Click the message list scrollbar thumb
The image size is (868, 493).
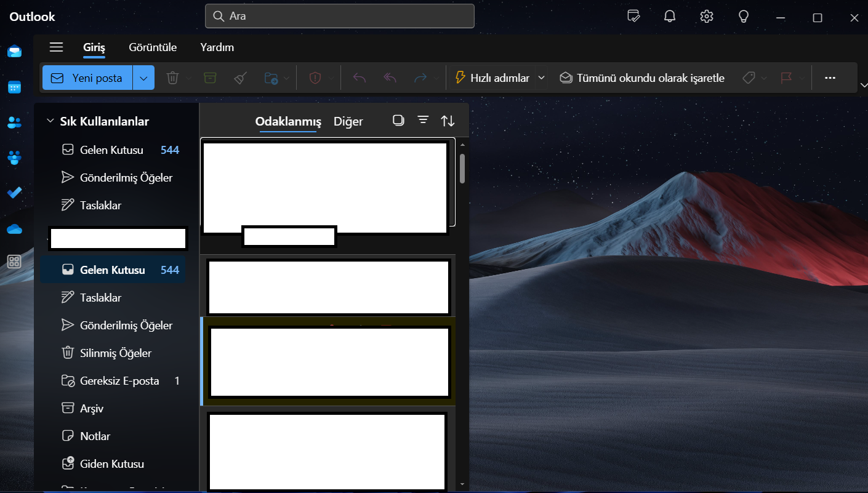(462, 168)
